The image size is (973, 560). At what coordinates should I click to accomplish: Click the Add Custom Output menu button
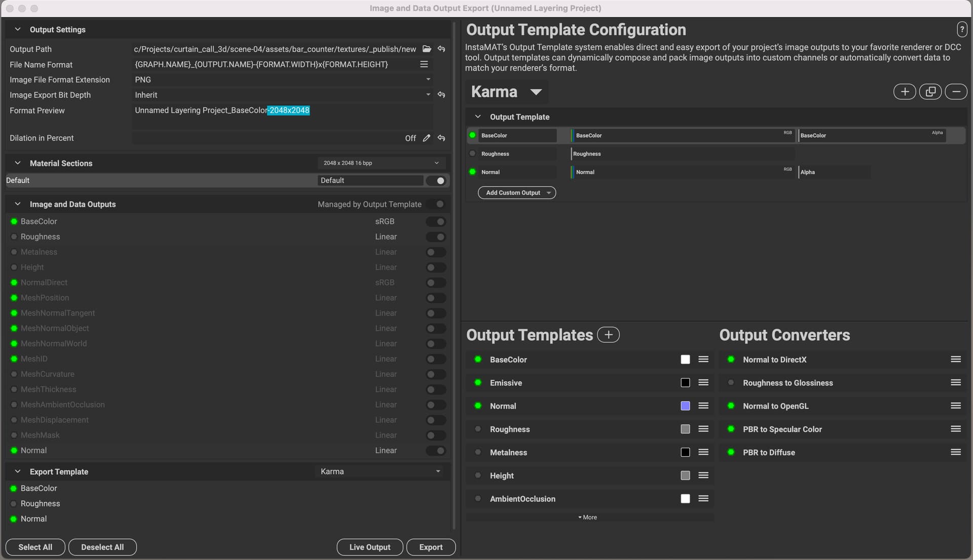516,193
